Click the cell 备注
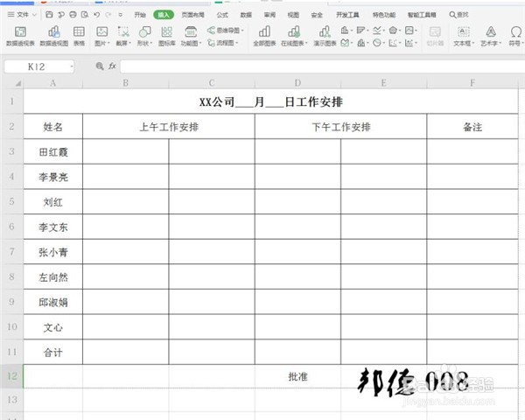The image size is (525, 420). (x=472, y=127)
